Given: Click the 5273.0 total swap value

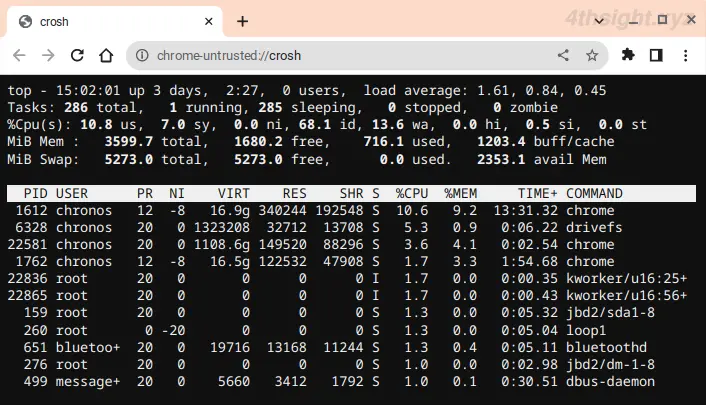Looking at the screenshot, I should 129,159.
